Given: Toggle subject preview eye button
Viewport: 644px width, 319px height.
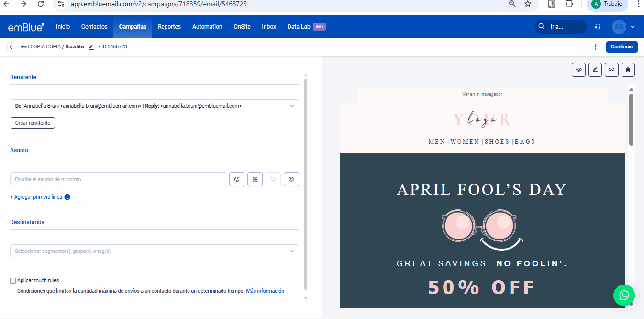Looking at the screenshot, I should [x=291, y=180].
